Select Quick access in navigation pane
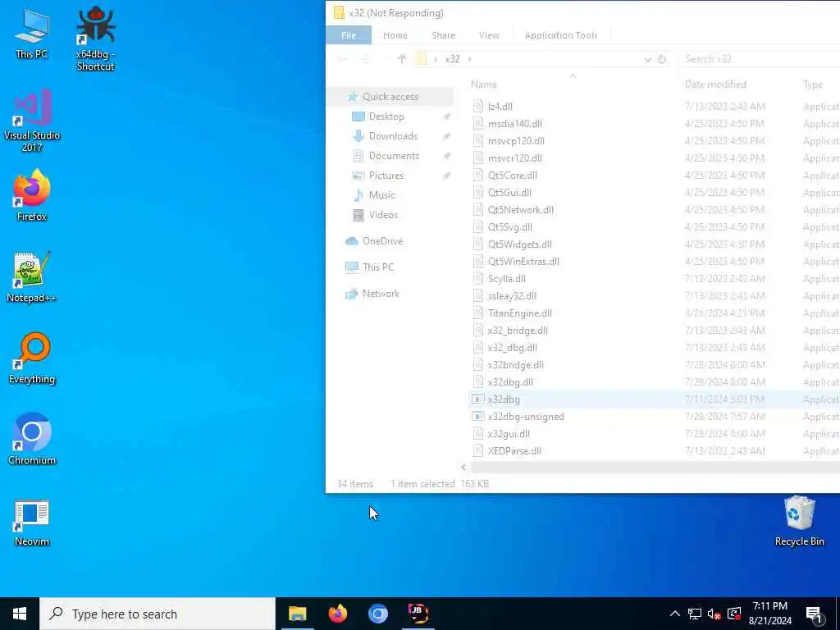This screenshot has width=840, height=630. [390, 97]
